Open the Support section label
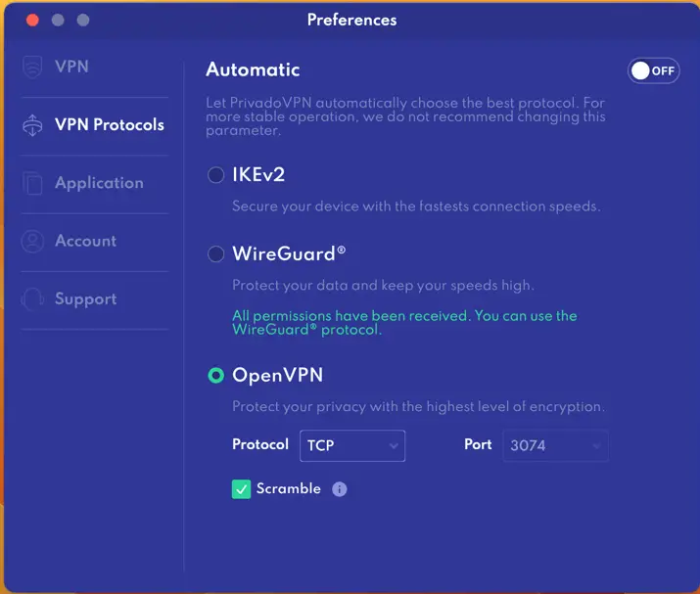Image resolution: width=700 pixels, height=594 pixels. [x=86, y=299]
